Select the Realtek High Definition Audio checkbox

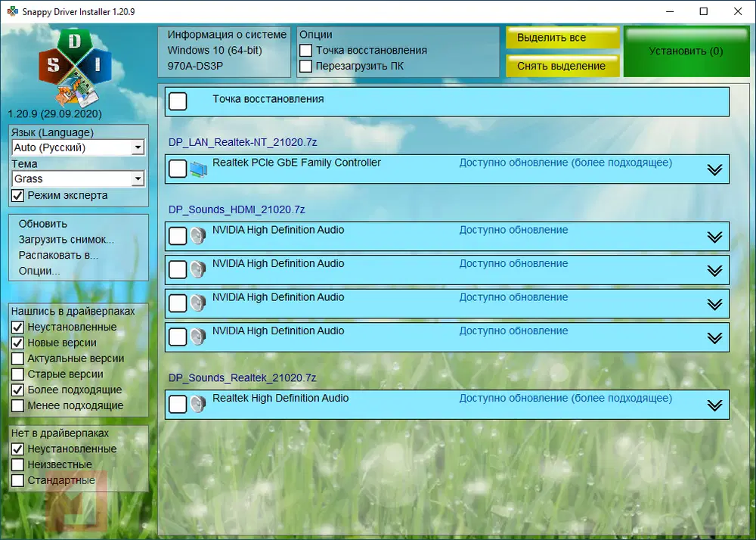[x=178, y=404]
